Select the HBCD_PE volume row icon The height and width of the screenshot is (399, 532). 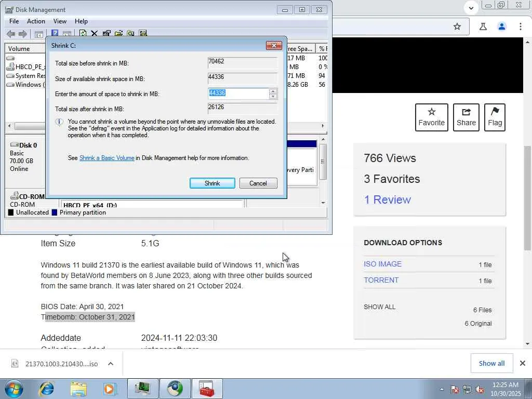[x=10, y=66]
